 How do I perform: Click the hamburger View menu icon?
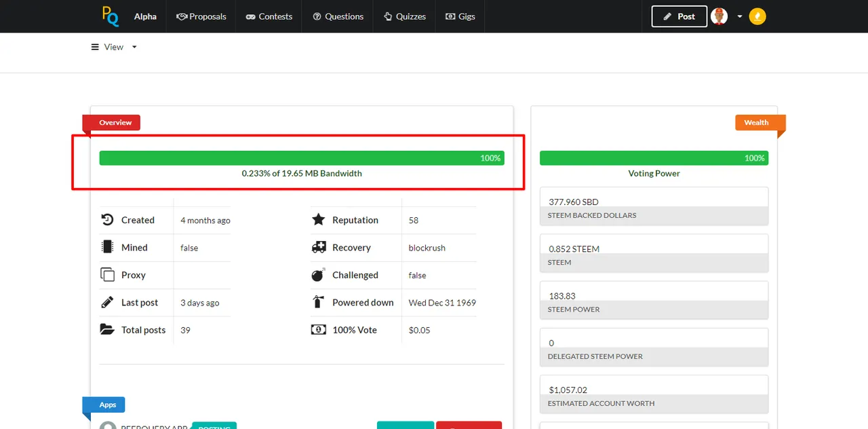click(95, 47)
